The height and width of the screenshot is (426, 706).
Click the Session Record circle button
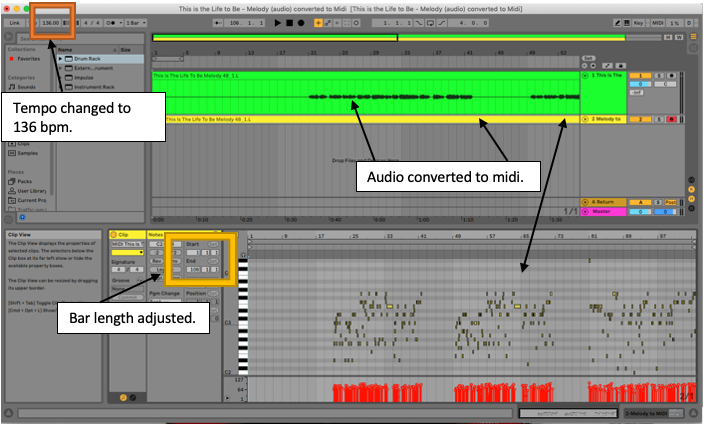(356, 23)
